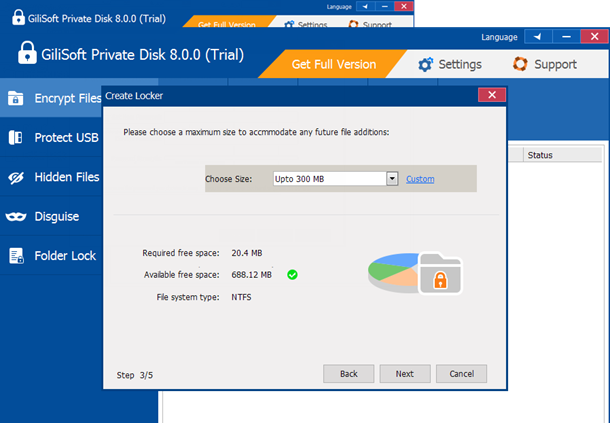Click the NTFS file system value
The image size is (610, 423).
coord(241,297)
